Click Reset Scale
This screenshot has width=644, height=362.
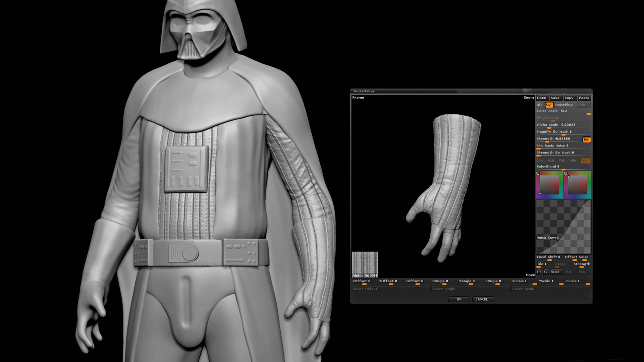[x=551, y=289]
